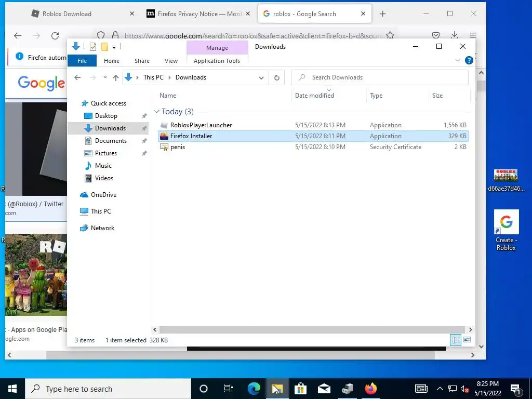Open Videos folder in navigation pane
This screenshot has width=532, height=399.
coord(104,178)
